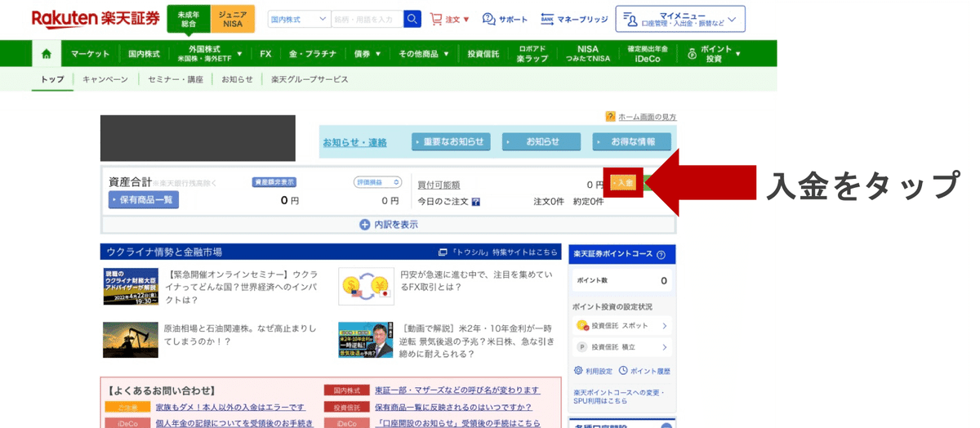Viewport: 980px width, 428px height.
Task: Click the FX currency exchange thumbnail
Action: point(366,286)
